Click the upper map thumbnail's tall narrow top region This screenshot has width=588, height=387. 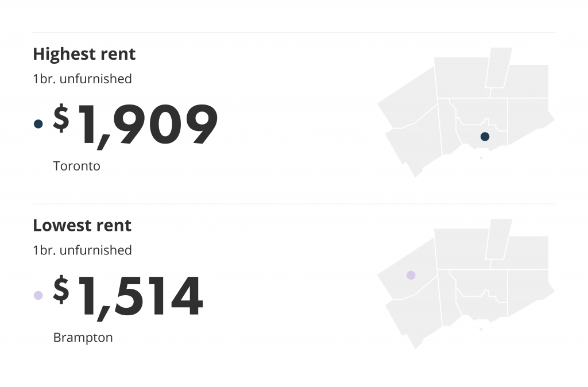pyautogui.click(x=499, y=68)
